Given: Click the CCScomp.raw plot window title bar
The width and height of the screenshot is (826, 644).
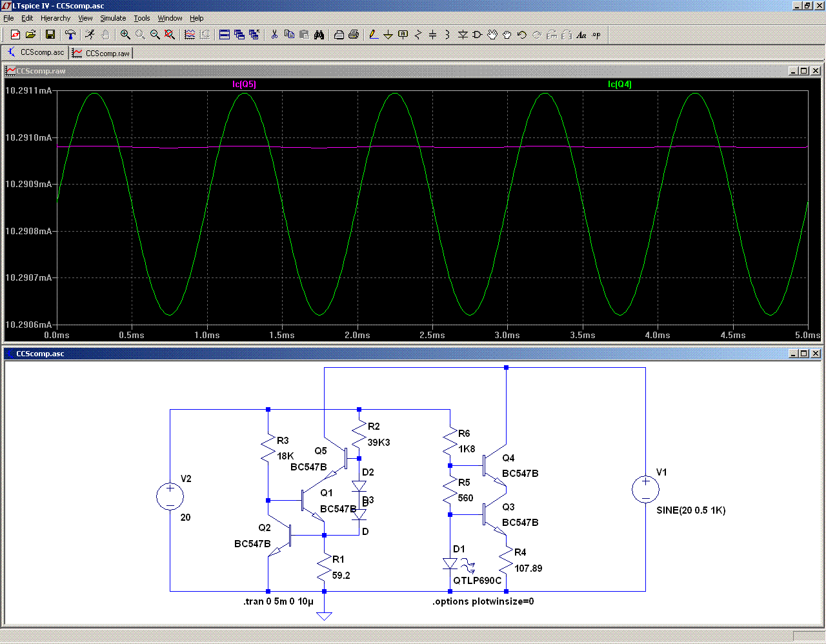Looking at the screenshot, I should click(413, 71).
